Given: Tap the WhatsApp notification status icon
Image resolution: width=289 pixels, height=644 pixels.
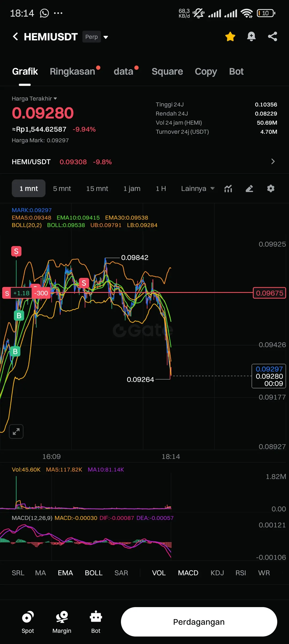Looking at the screenshot, I should (x=44, y=13).
